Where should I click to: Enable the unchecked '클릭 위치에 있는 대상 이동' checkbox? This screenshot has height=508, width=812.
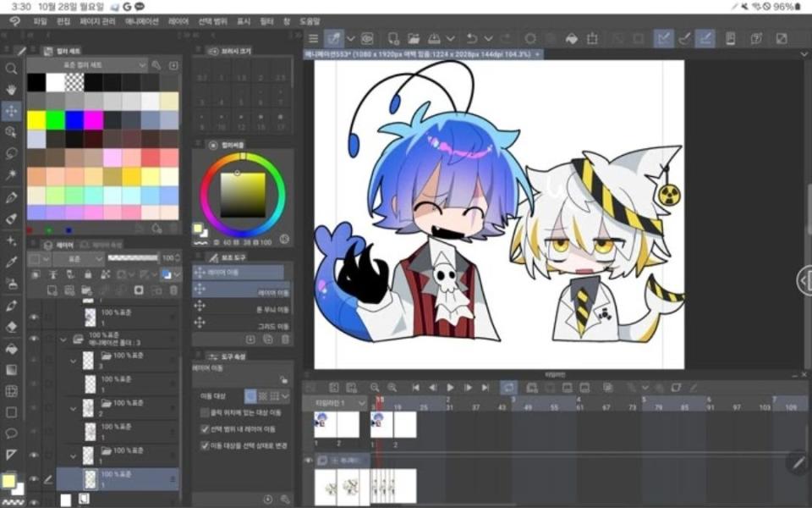[206, 412]
